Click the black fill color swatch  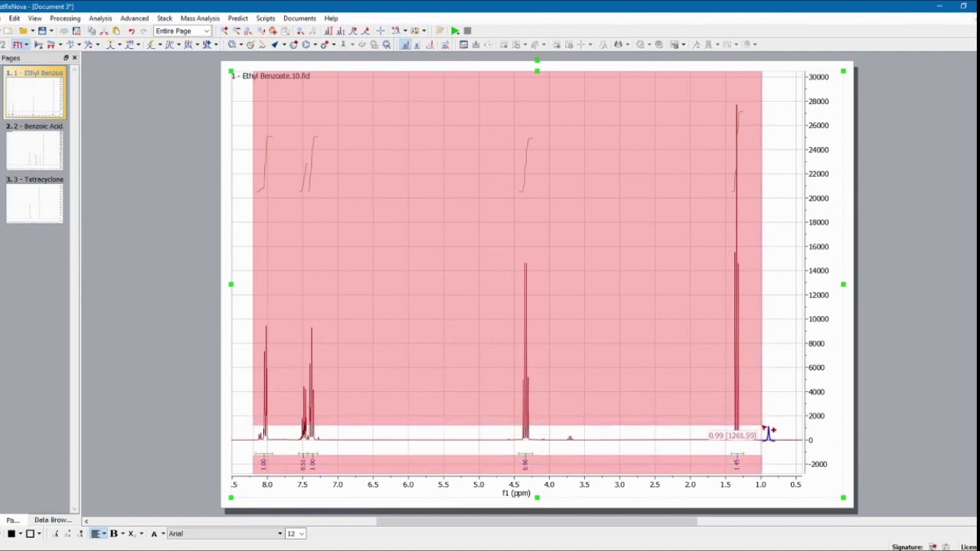11,533
